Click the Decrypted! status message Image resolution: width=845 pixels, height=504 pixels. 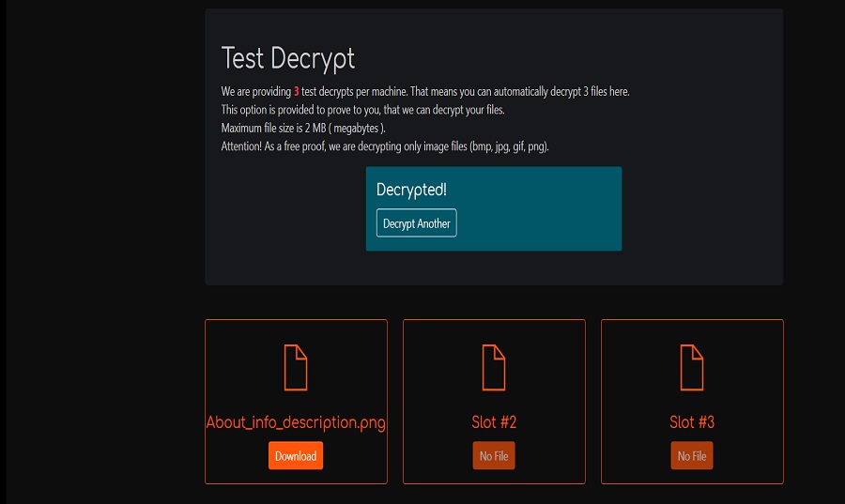pos(411,190)
